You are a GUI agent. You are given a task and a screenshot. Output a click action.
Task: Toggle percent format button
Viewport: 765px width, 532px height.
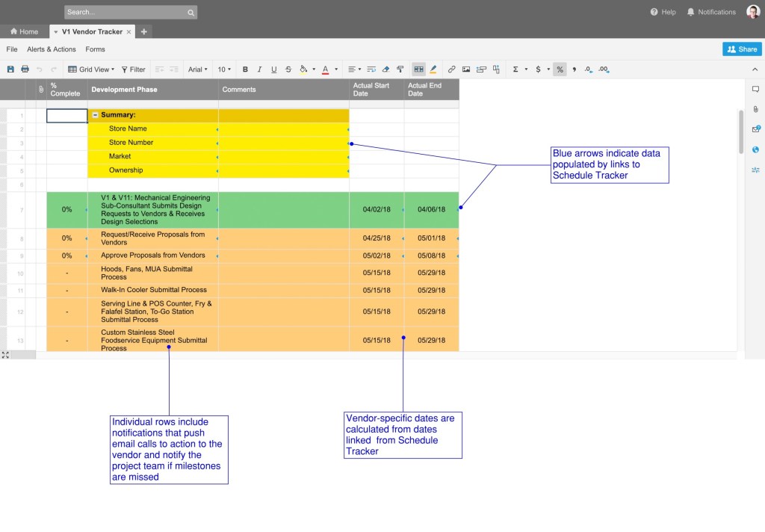[x=559, y=69]
